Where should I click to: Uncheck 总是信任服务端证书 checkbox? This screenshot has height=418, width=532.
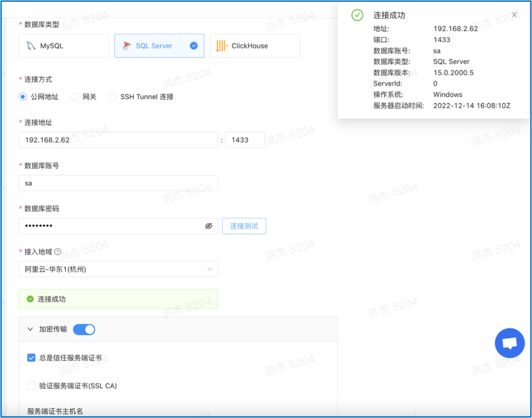tap(31, 358)
